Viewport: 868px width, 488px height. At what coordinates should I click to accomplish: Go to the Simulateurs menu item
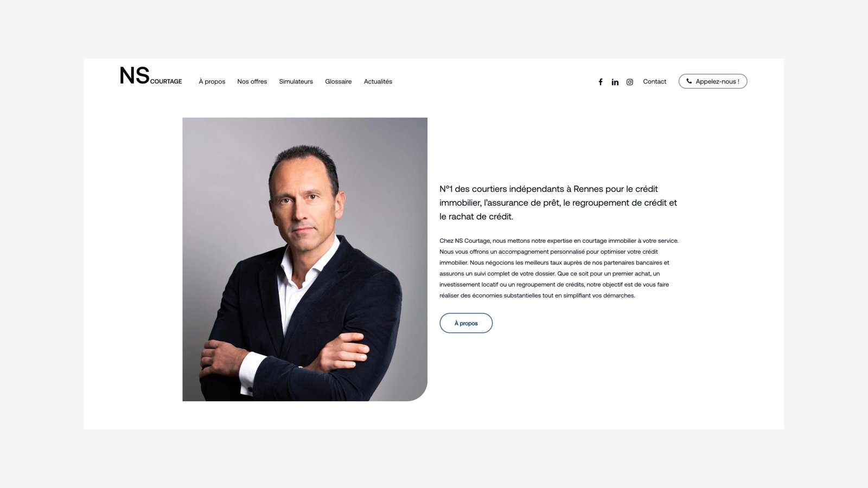point(296,81)
